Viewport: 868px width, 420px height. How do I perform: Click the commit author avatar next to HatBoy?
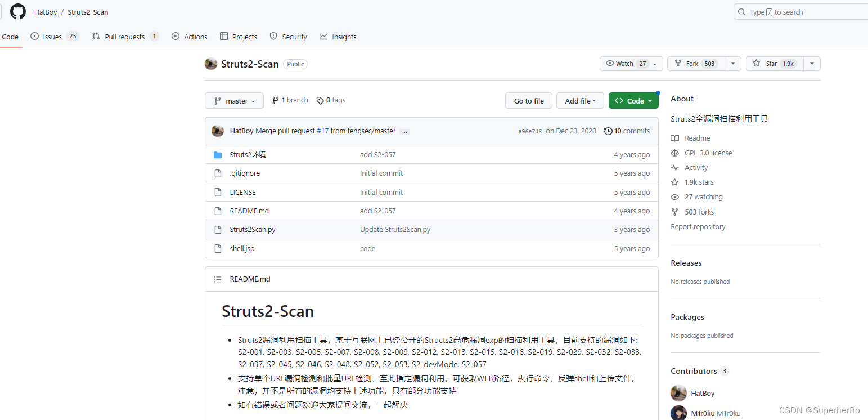pos(218,131)
